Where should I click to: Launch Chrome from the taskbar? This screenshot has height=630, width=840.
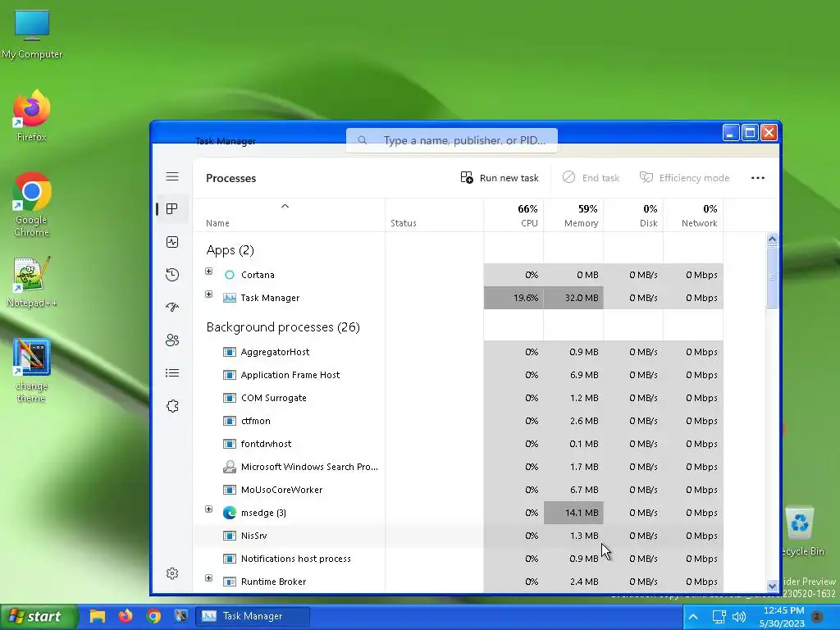click(153, 617)
